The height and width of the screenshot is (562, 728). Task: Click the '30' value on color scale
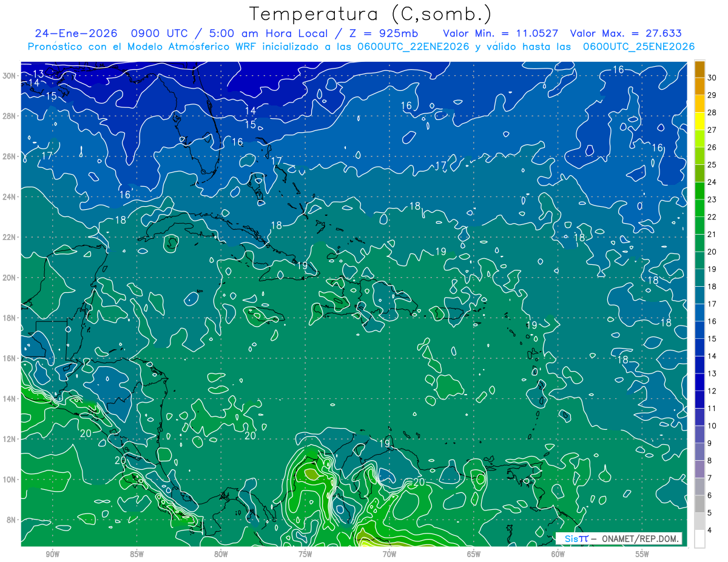tap(712, 78)
